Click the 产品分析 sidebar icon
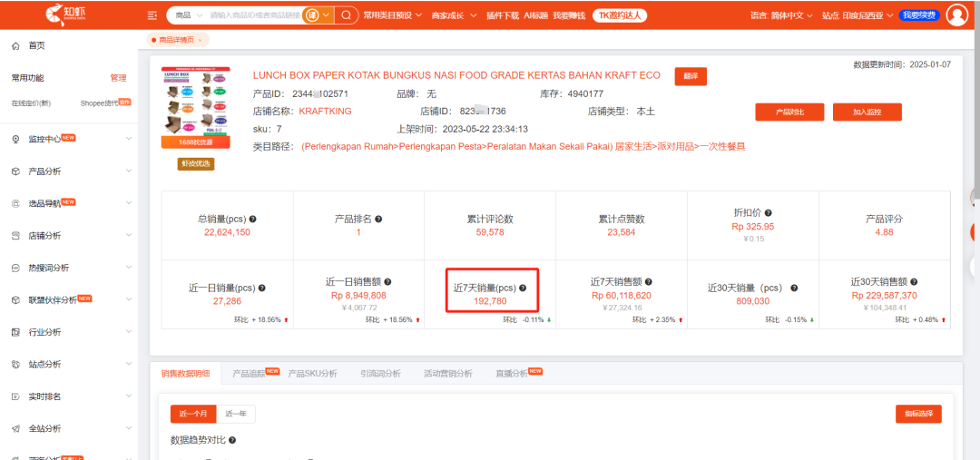The height and width of the screenshot is (460, 980). tap(15, 171)
